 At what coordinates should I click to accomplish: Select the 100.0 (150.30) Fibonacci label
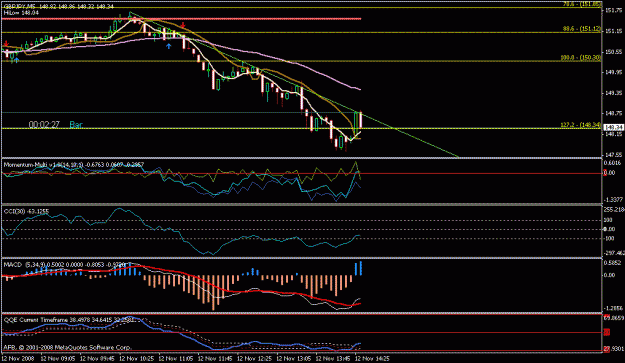(580, 57)
